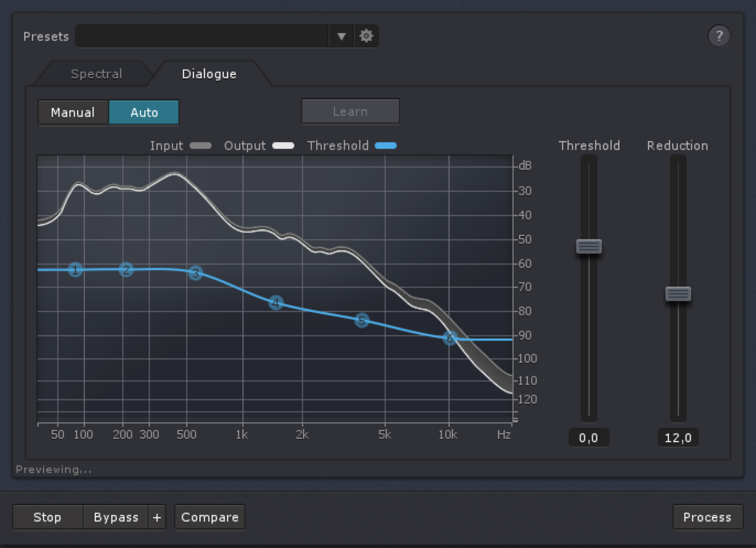The width and height of the screenshot is (756, 548).
Task: Select node 1 on the threshold curve
Action: coord(75,270)
